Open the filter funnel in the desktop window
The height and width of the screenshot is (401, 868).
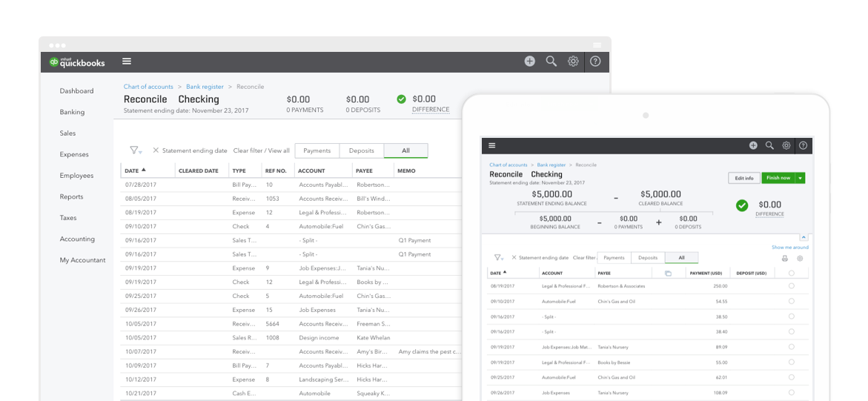click(x=135, y=150)
